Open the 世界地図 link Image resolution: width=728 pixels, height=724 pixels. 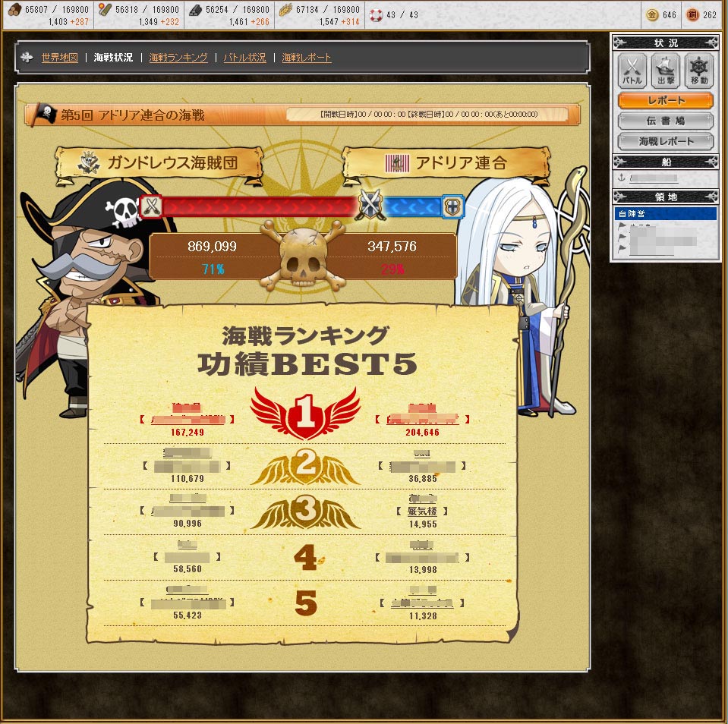[x=60, y=58]
